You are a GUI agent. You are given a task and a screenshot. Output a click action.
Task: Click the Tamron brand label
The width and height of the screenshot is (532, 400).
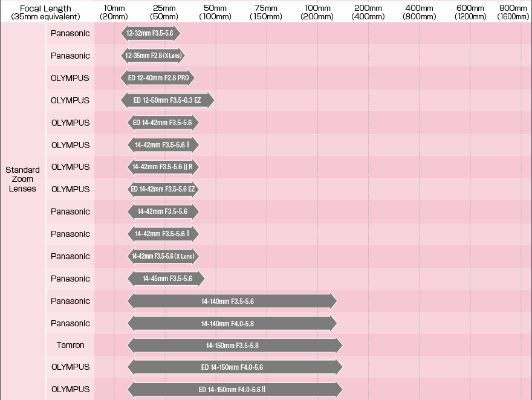click(x=70, y=345)
